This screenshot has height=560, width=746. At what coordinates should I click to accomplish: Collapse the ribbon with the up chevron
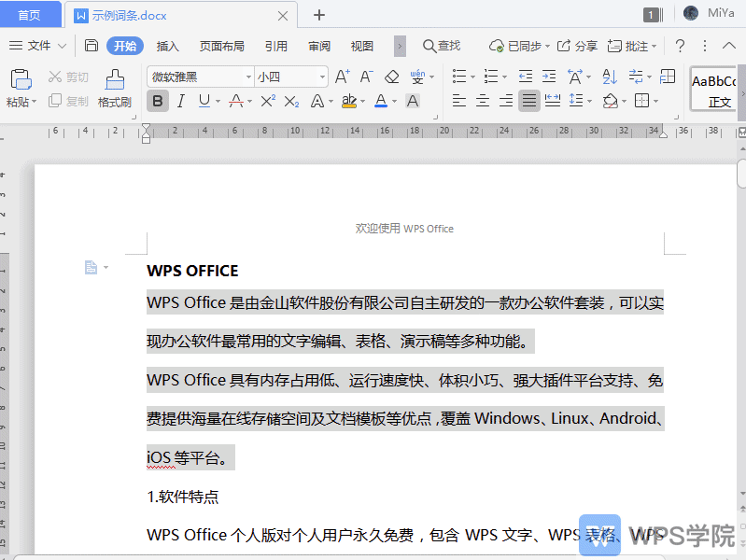[x=729, y=46]
